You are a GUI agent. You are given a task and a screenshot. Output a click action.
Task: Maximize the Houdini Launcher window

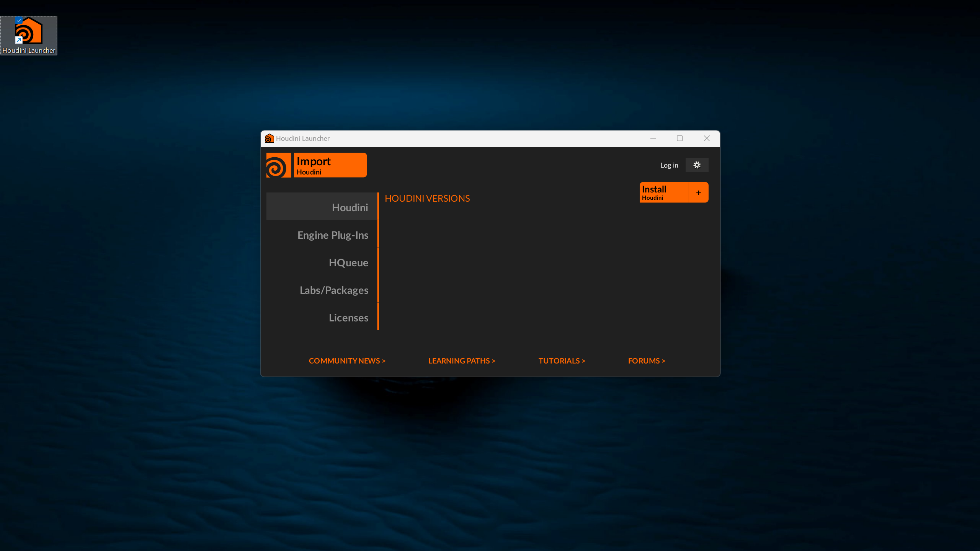click(x=679, y=139)
